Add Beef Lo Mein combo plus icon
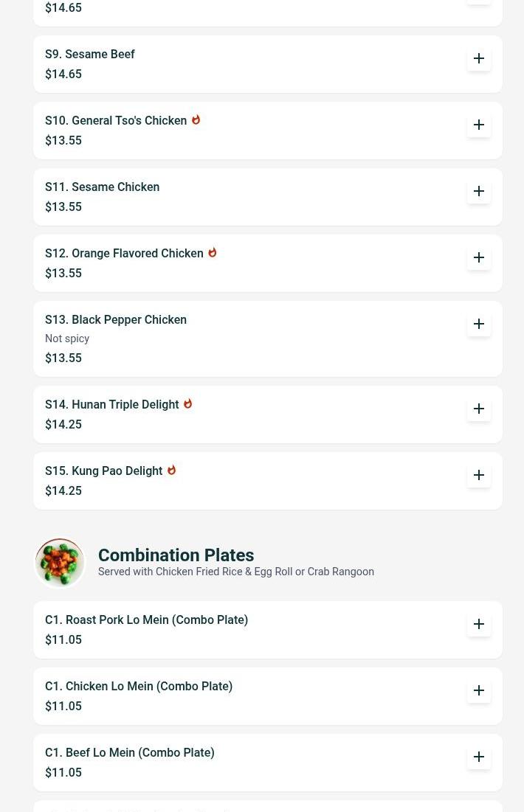 click(479, 757)
